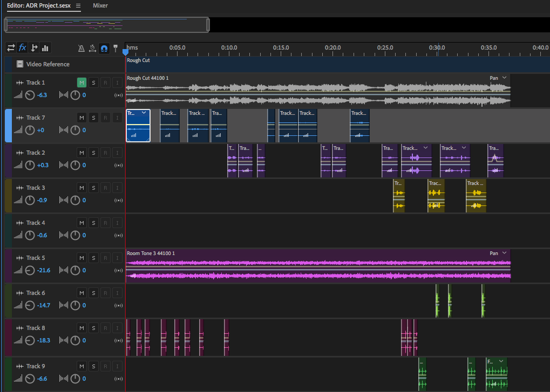The width and height of the screenshot is (550, 392).
Task: Open Pan dropdown on Rough Cut clip
Action: pyautogui.click(x=504, y=78)
